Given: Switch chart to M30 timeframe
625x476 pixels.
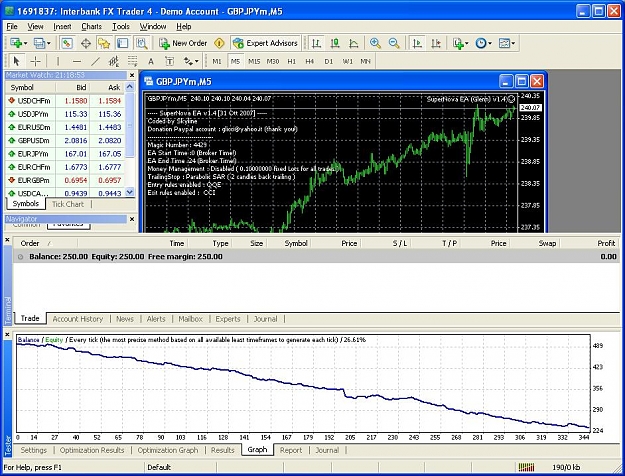Looking at the screenshot, I should point(273,61).
